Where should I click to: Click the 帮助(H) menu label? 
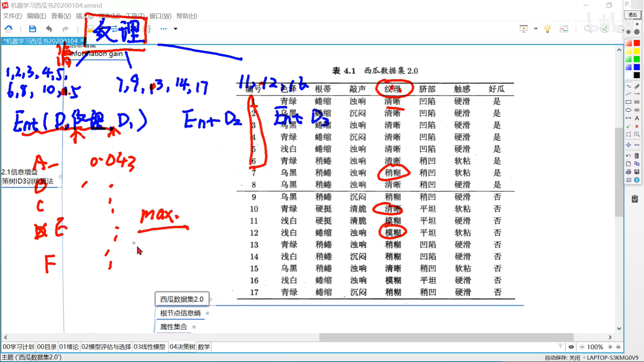point(187,16)
